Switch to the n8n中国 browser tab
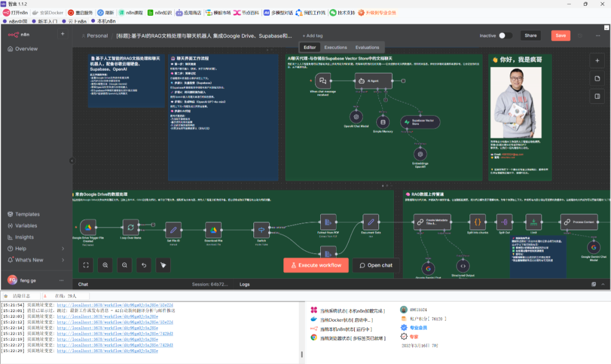Screen dimensions: 611x364 pos(15,21)
